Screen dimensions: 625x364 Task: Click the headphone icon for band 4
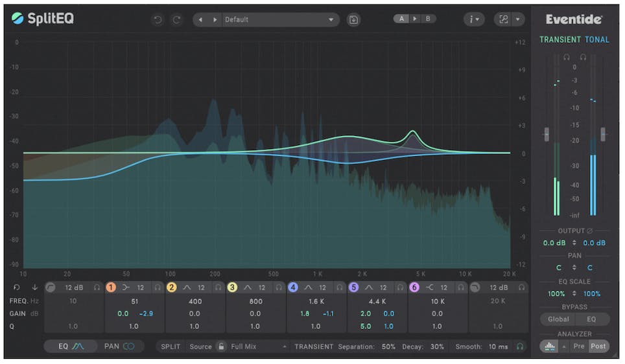point(340,288)
